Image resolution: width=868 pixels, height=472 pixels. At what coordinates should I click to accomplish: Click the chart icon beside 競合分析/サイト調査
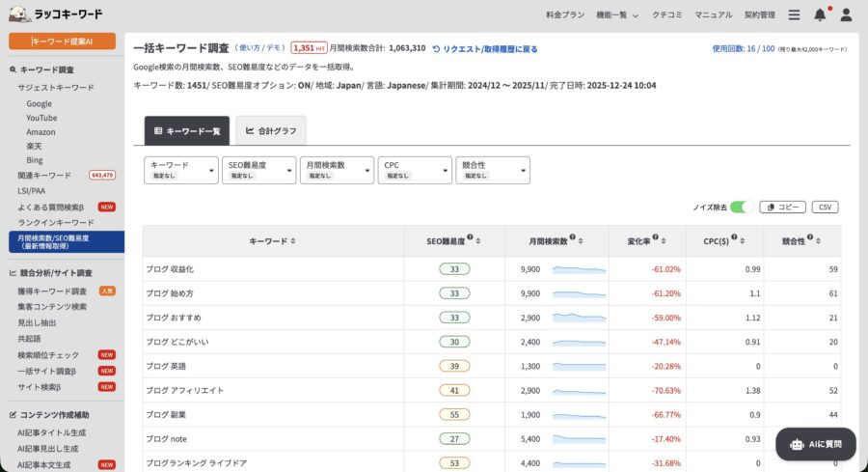13,273
